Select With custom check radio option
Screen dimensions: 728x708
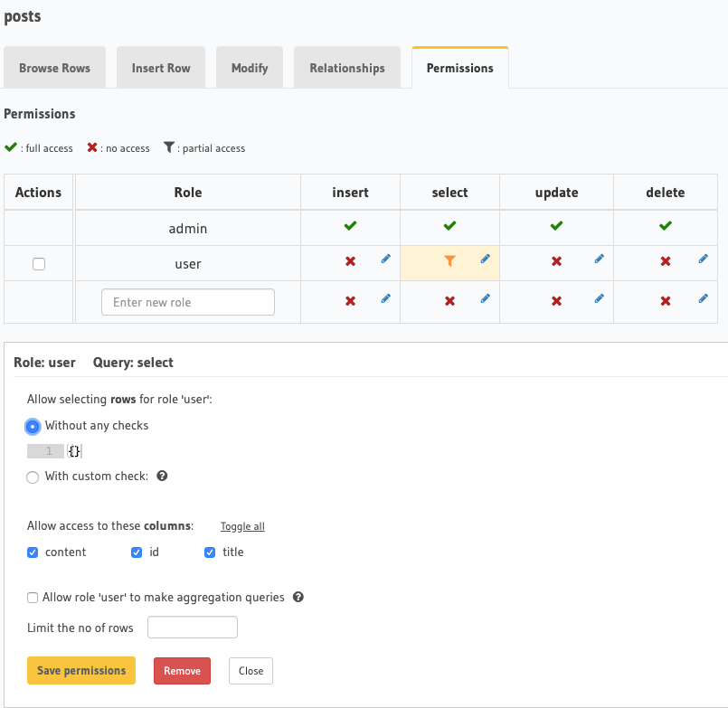[x=33, y=477]
